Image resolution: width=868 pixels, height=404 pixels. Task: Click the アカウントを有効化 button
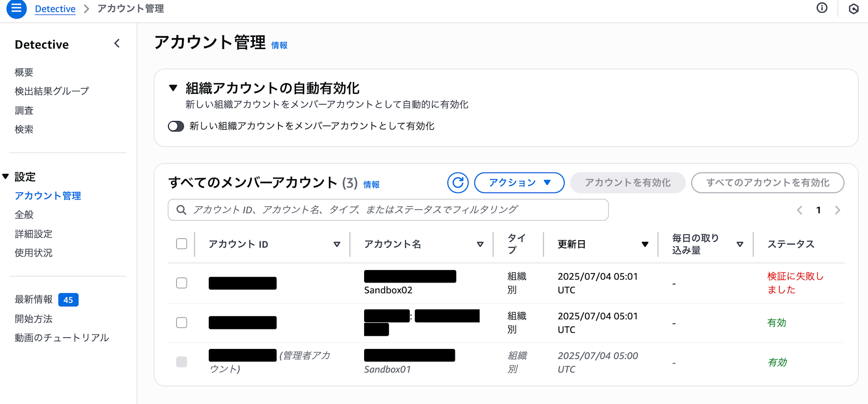click(628, 182)
